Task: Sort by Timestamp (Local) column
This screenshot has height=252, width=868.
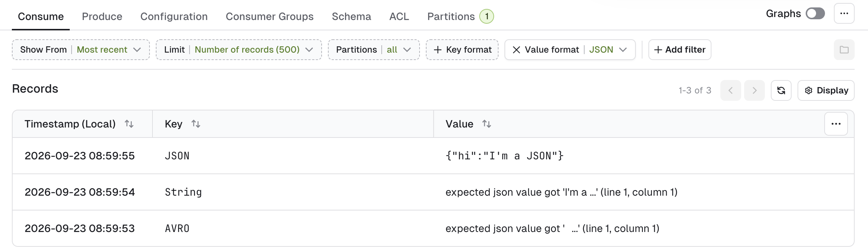Action: tap(129, 124)
